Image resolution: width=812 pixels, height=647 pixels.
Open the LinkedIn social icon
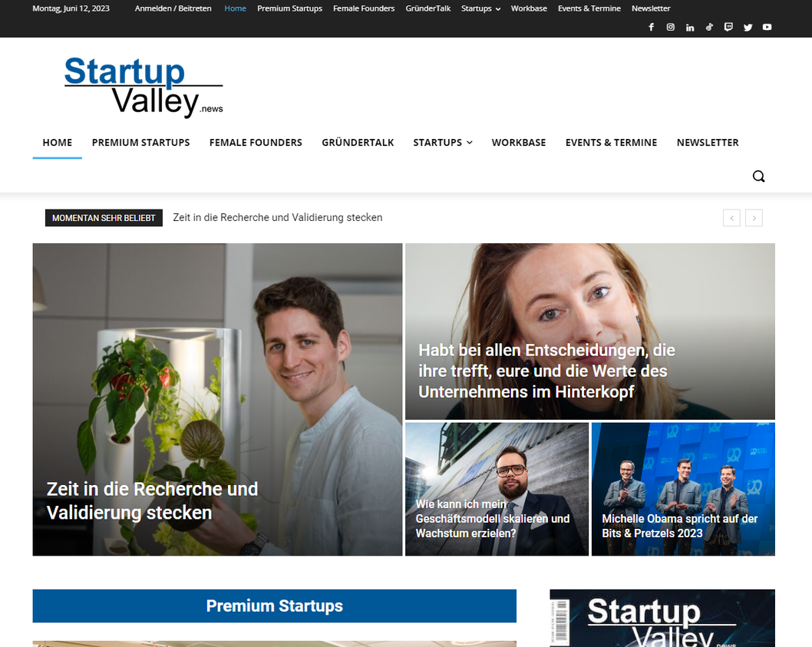coord(690,27)
